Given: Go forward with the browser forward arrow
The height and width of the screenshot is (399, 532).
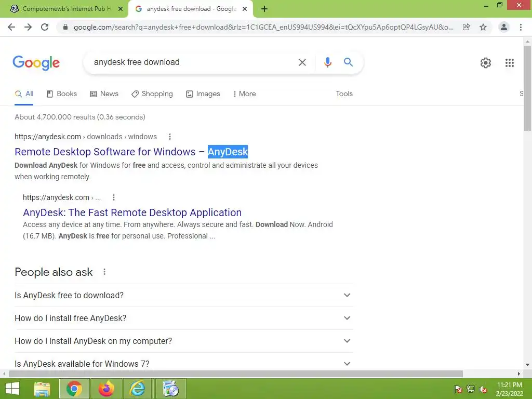Looking at the screenshot, I should (x=28, y=27).
